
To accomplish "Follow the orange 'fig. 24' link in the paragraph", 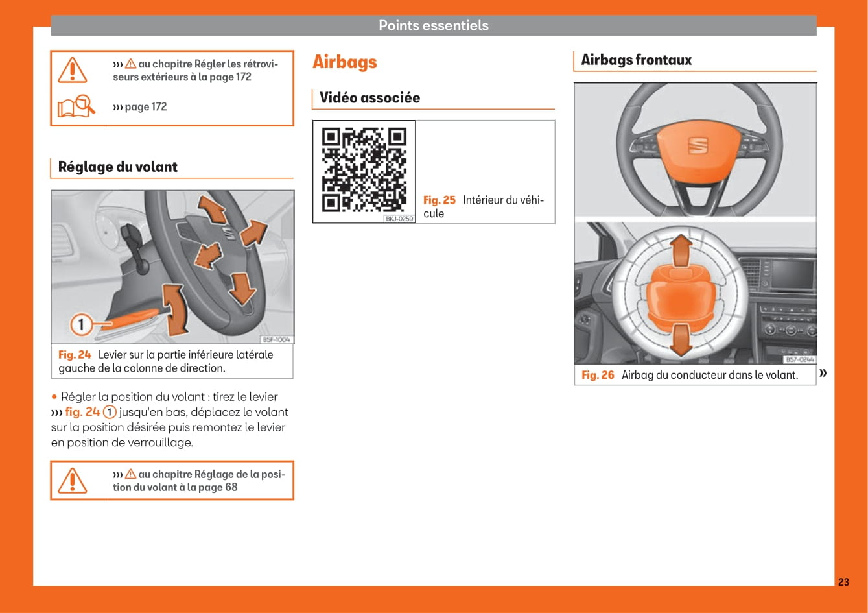I will [82, 412].
